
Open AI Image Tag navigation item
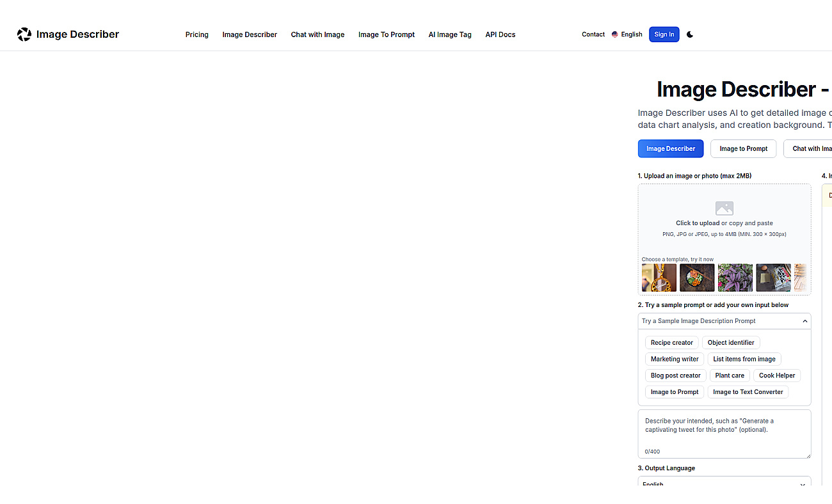tap(450, 35)
